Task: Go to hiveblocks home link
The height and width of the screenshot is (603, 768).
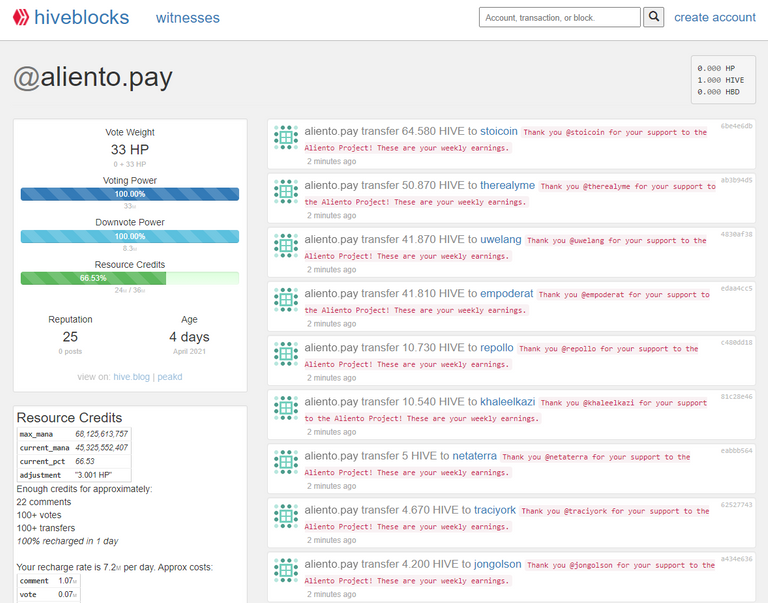Action: tap(81, 18)
